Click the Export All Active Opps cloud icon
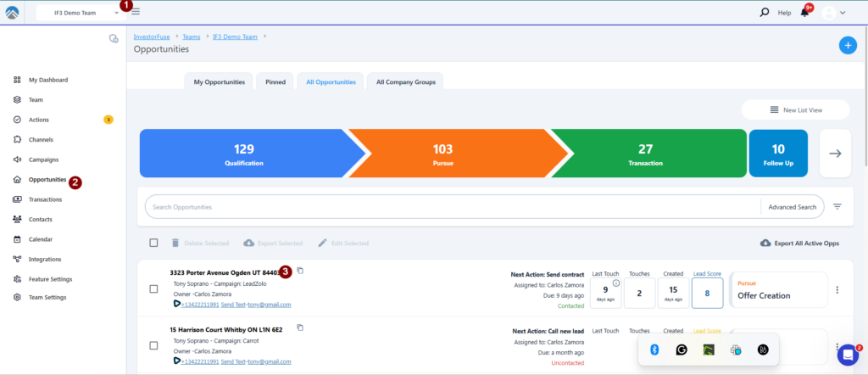This screenshot has height=375, width=868. click(x=765, y=243)
